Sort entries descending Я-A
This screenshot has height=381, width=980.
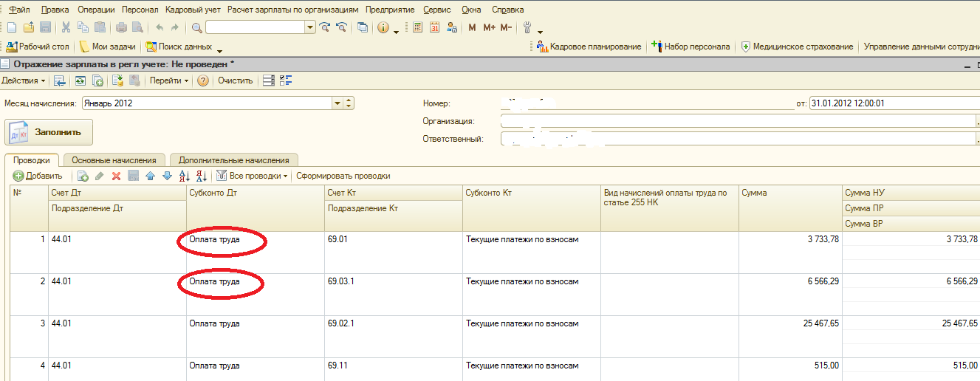[x=200, y=176]
